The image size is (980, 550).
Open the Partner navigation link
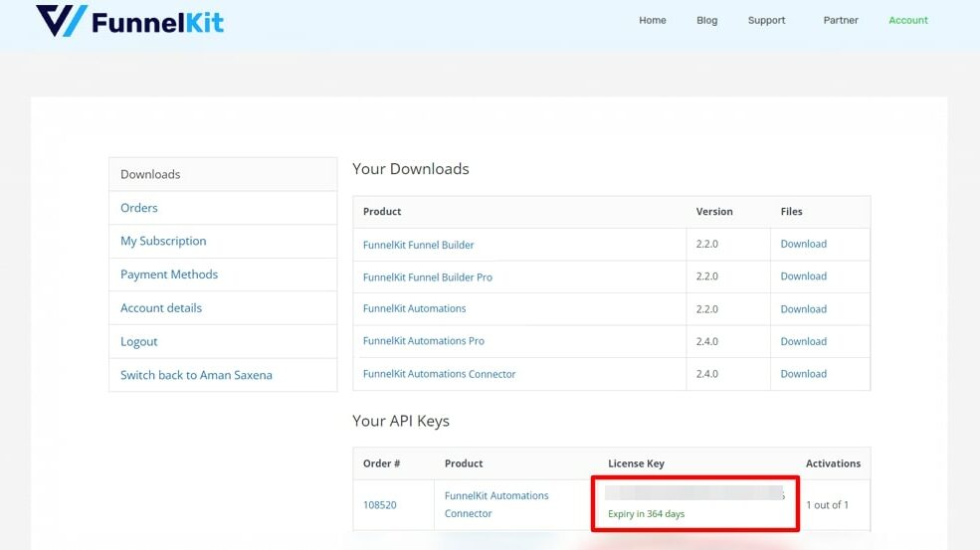pos(841,20)
